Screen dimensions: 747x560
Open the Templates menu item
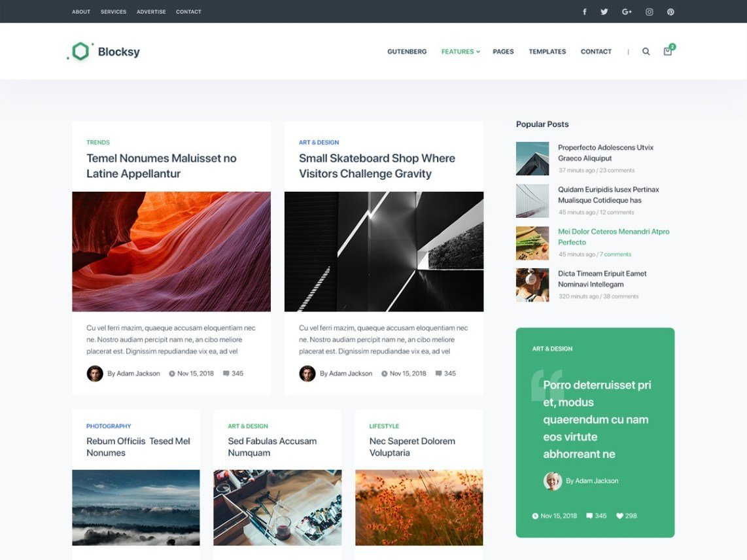pyautogui.click(x=547, y=51)
